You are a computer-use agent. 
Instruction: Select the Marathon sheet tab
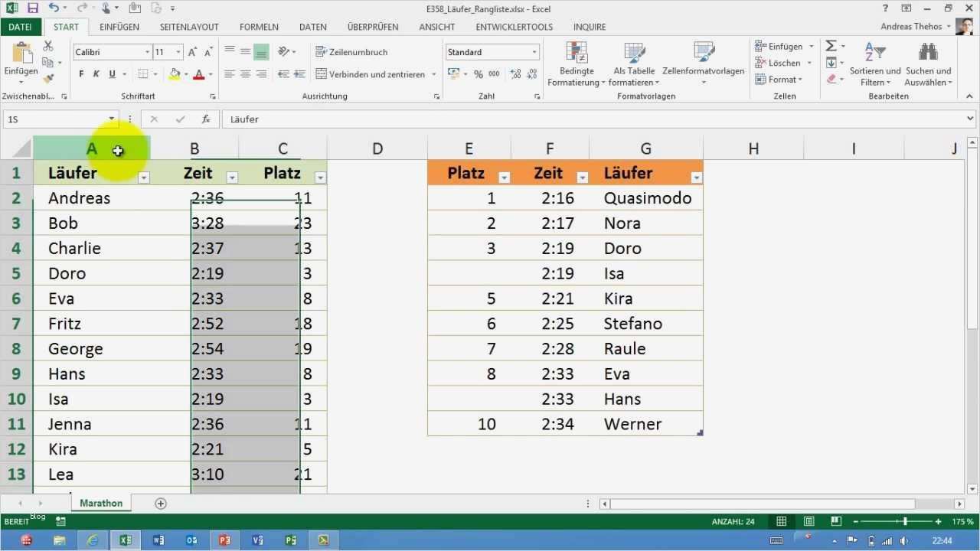pos(101,504)
